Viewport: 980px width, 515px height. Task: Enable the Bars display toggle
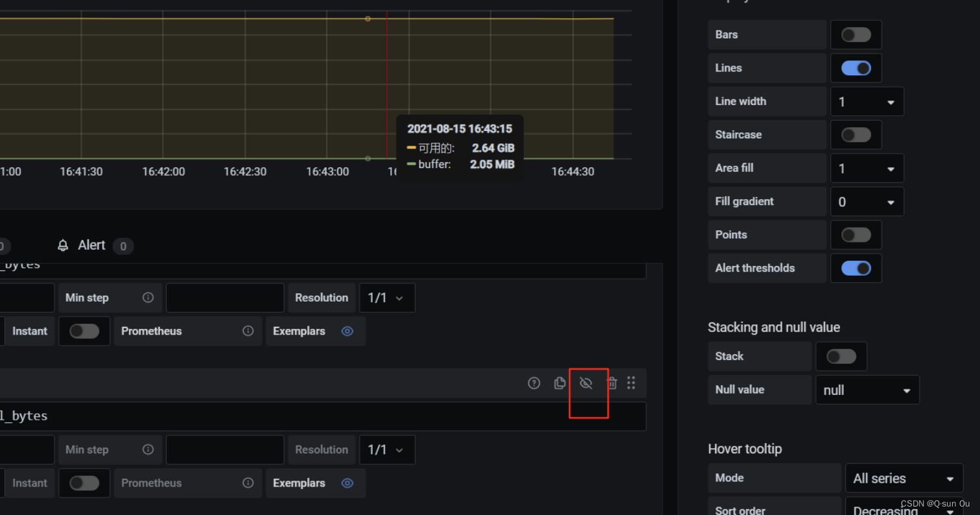click(x=856, y=34)
